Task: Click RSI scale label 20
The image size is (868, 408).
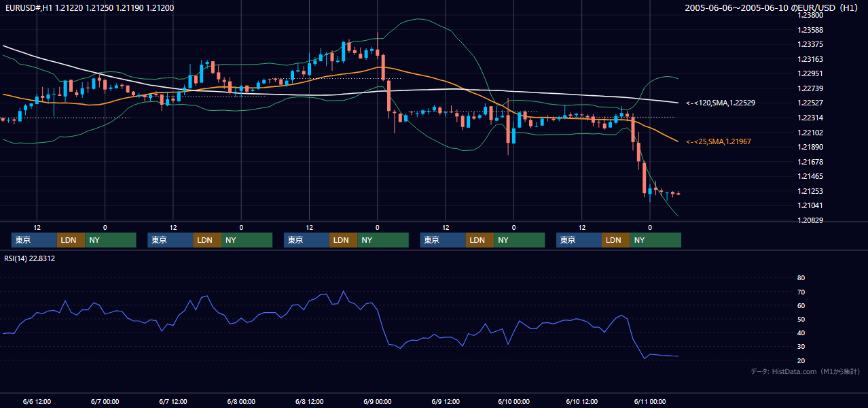Action: pos(801,360)
